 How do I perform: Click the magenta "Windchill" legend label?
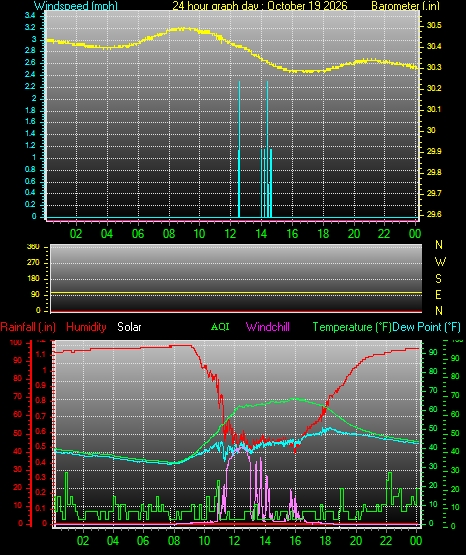point(267,327)
